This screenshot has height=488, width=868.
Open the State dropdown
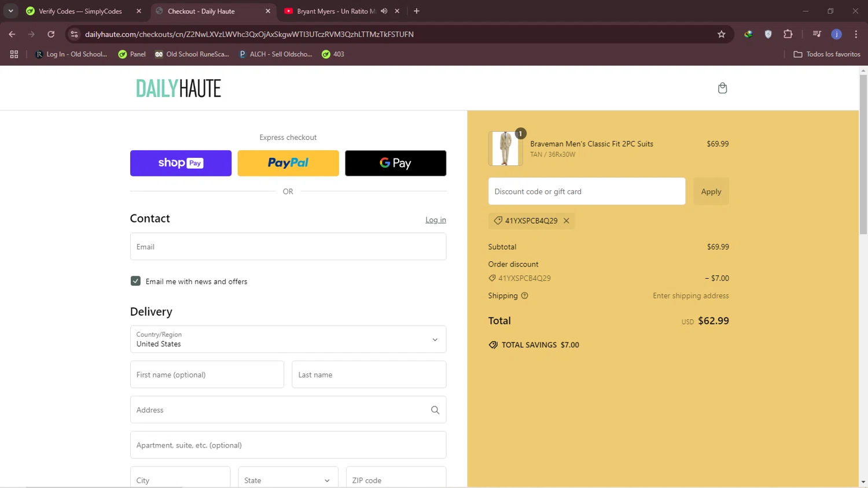click(x=288, y=479)
